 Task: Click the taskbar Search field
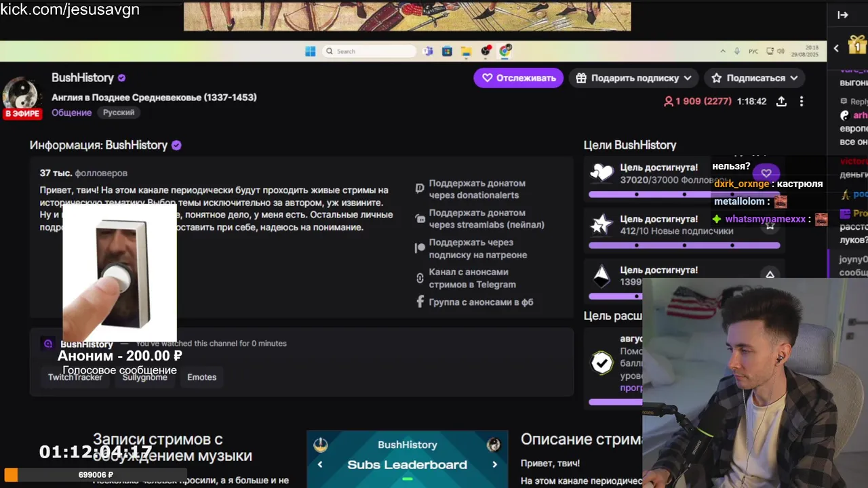click(x=369, y=52)
